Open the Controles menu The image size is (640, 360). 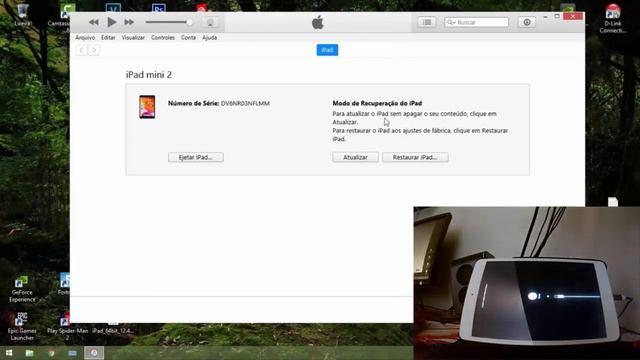pyautogui.click(x=163, y=38)
